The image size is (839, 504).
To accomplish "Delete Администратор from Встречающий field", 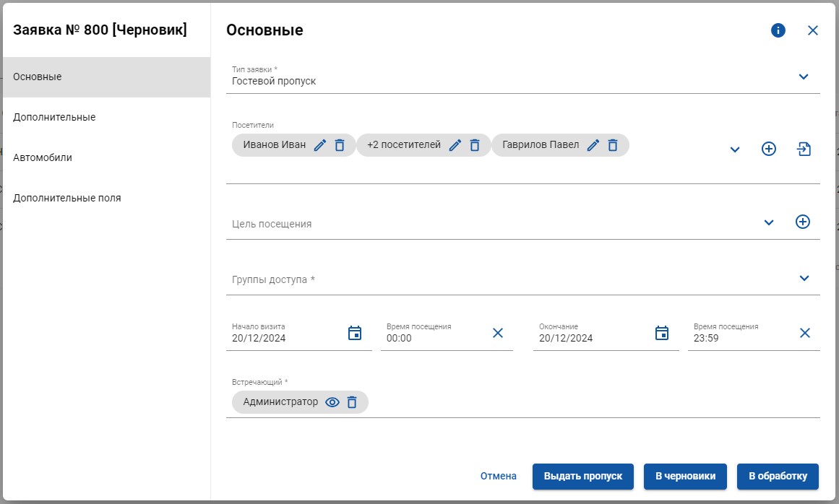I will coord(352,402).
